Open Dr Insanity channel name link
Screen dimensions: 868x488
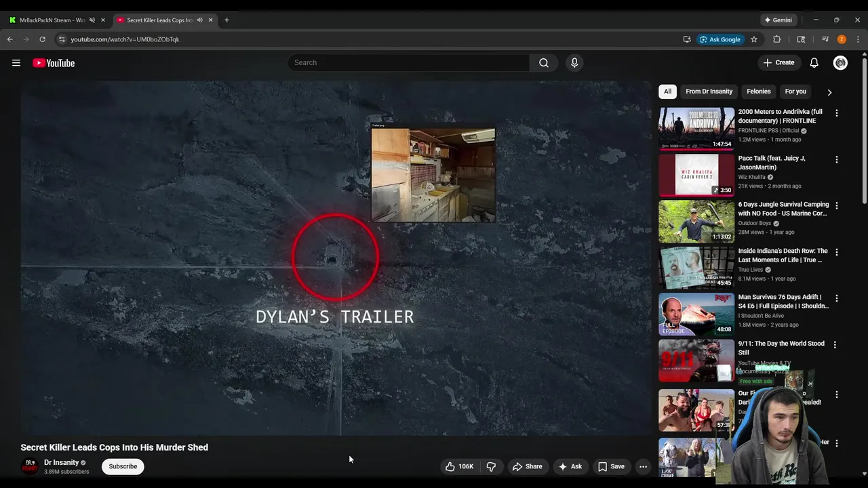(61, 462)
